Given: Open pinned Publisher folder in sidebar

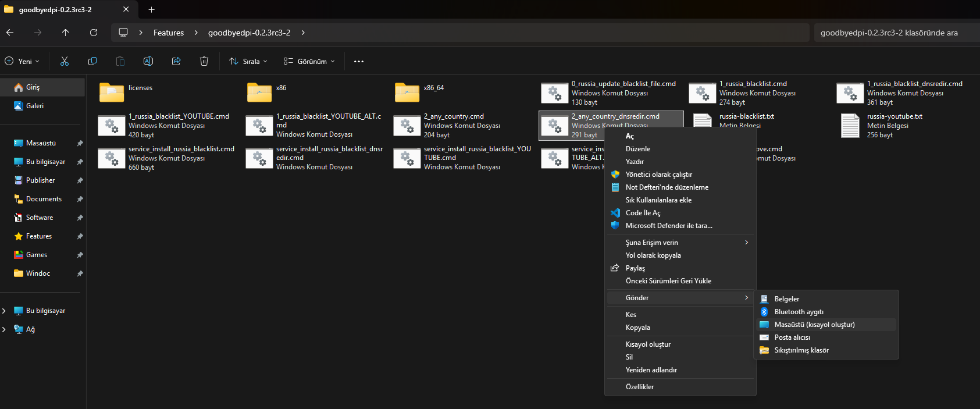Looking at the screenshot, I should click(x=42, y=180).
